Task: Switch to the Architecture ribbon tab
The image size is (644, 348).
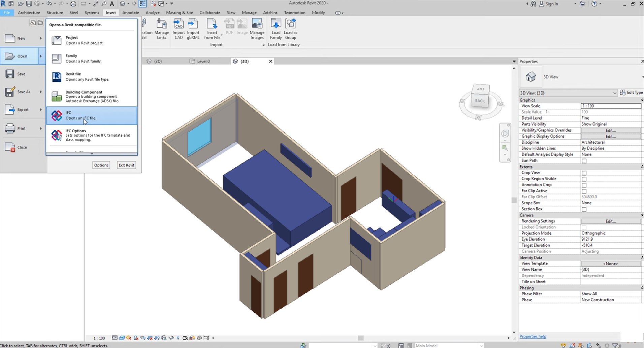Action: tap(29, 12)
